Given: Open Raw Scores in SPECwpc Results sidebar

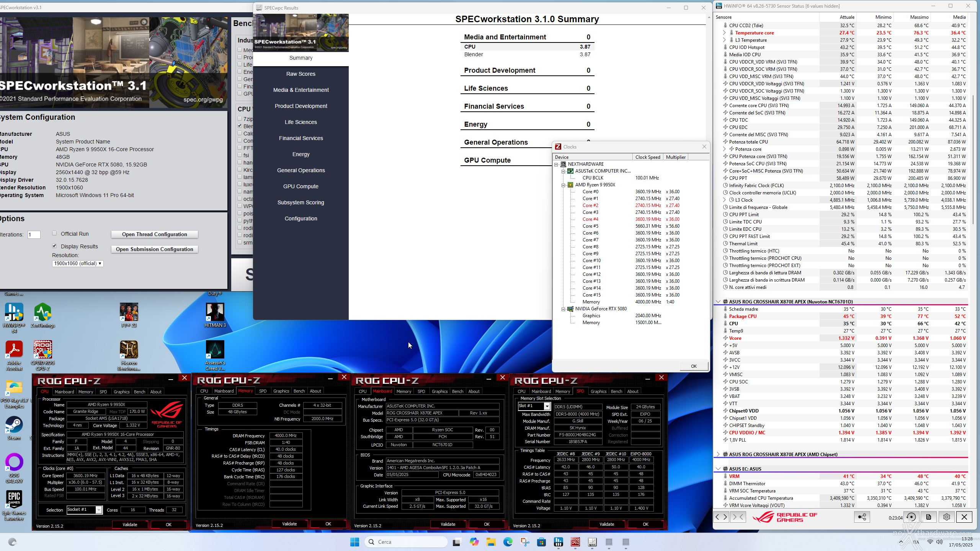Looking at the screenshot, I should [x=301, y=74].
